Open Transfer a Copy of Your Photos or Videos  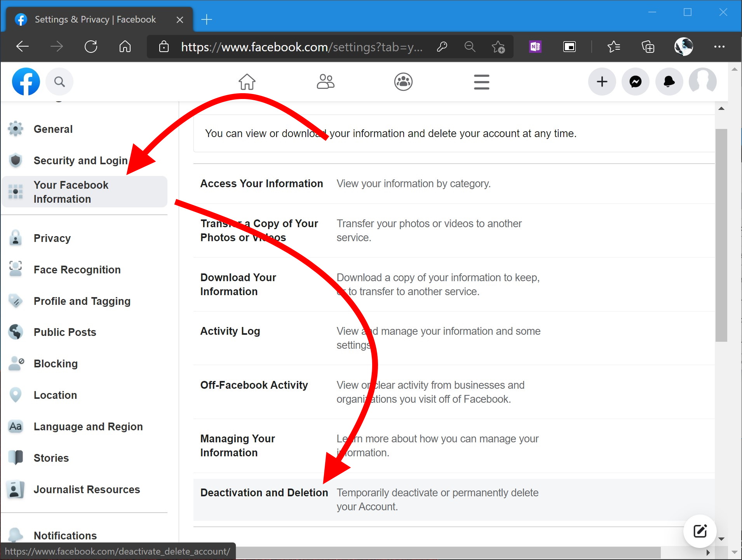point(454,231)
